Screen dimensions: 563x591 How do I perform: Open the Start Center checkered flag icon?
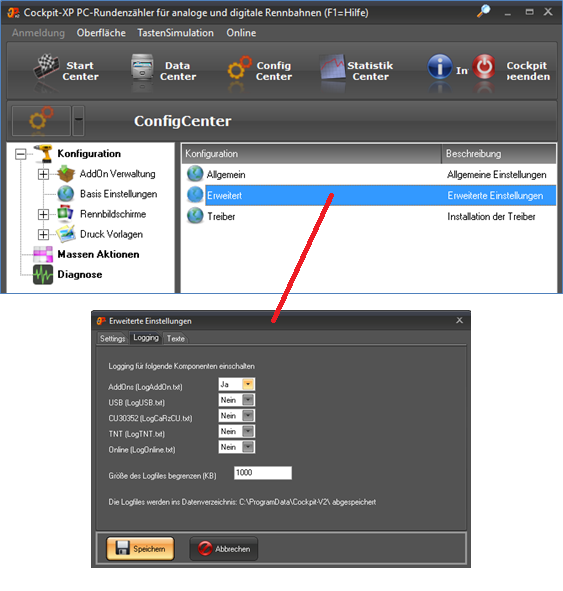coord(46,66)
